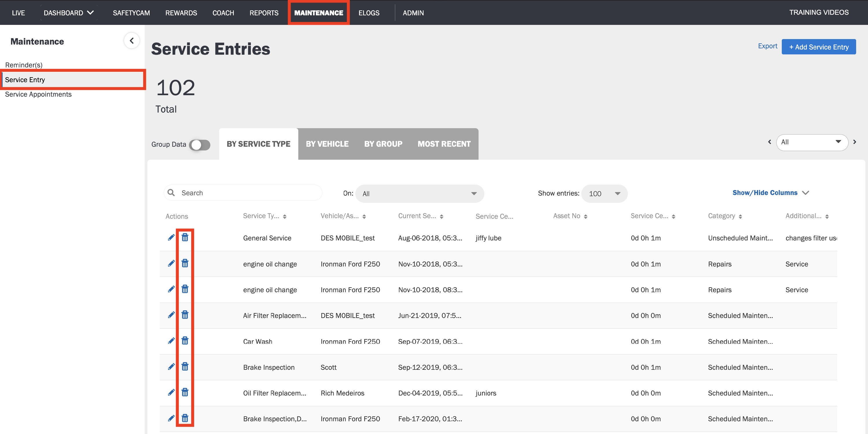Viewport: 868px width, 434px height.
Task: Click the Car Wash service type cell
Action: click(258, 341)
